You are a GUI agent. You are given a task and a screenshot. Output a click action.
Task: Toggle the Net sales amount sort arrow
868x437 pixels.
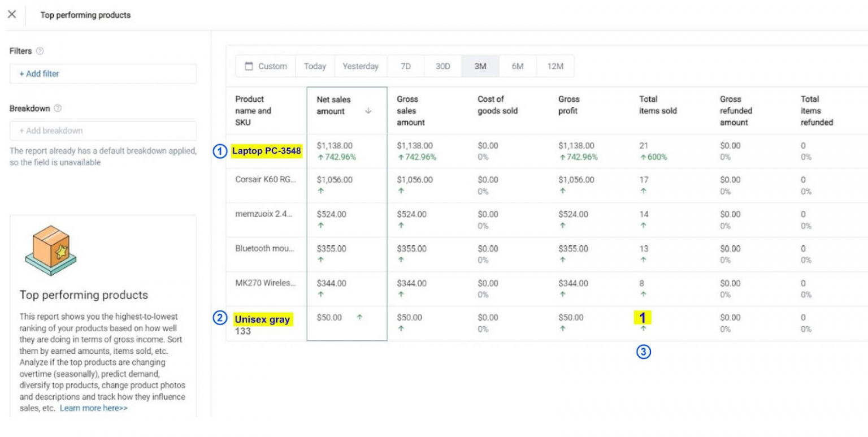[x=368, y=111]
